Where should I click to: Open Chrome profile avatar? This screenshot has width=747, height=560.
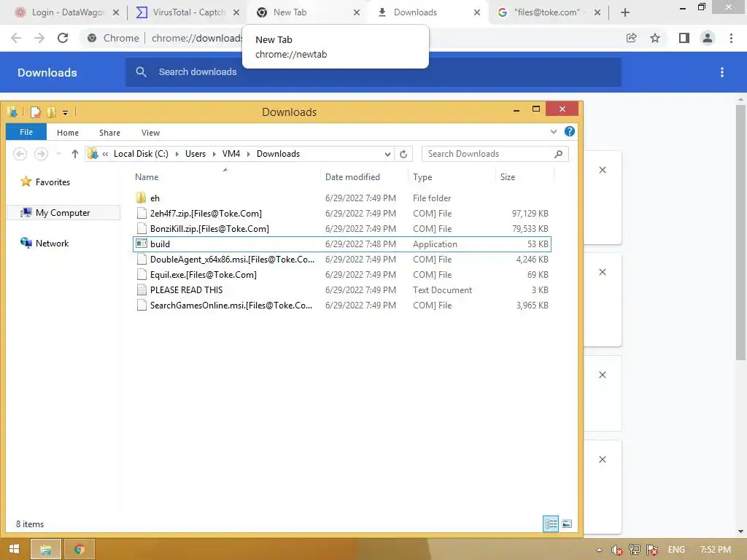(x=708, y=38)
